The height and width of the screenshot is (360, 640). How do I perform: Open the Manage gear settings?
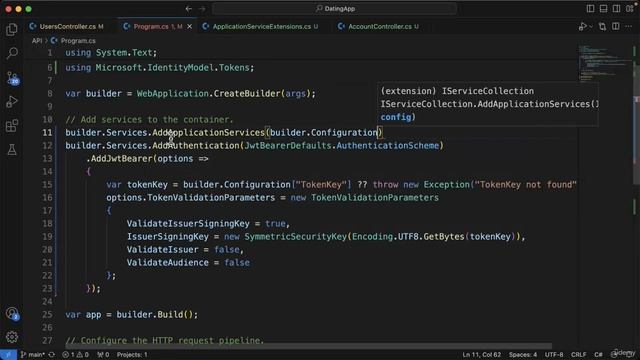pyautogui.click(x=12, y=337)
